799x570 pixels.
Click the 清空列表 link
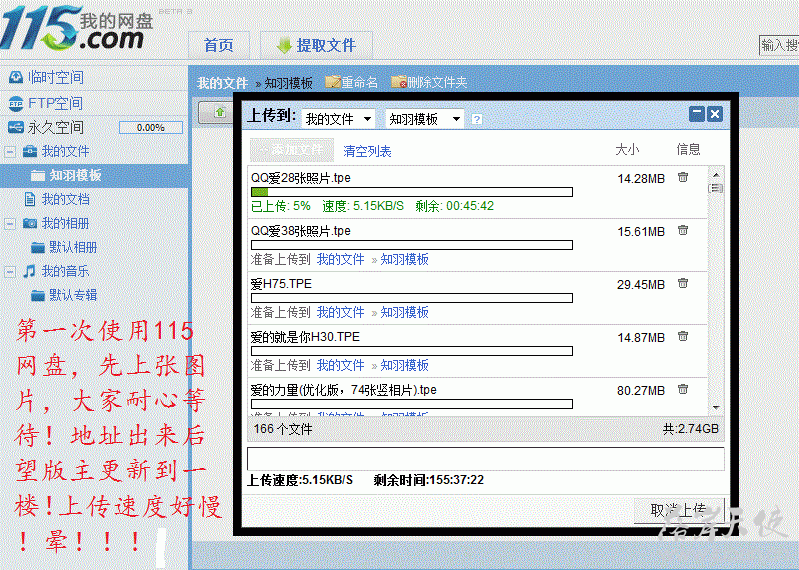click(x=367, y=151)
